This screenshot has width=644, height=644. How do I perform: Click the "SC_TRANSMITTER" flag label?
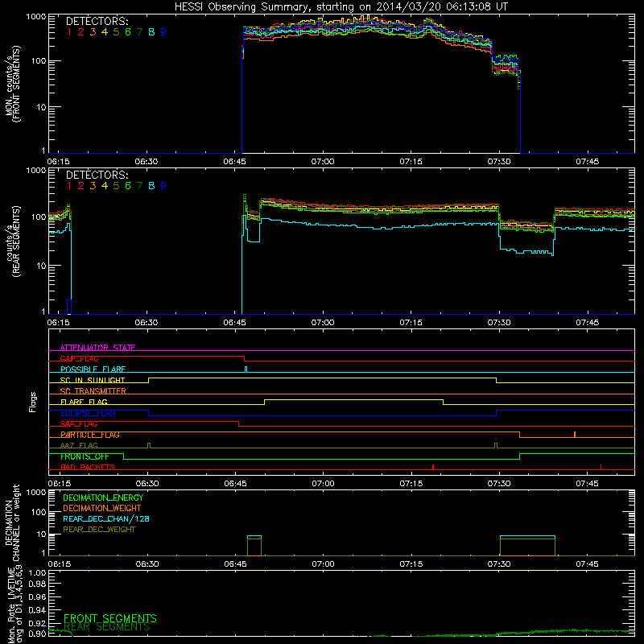pos(93,391)
